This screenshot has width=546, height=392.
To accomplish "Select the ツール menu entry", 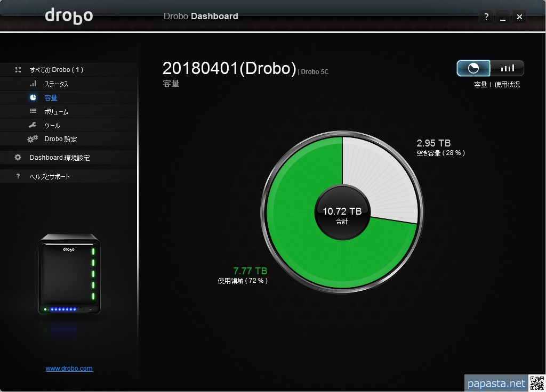I will (x=52, y=126).
